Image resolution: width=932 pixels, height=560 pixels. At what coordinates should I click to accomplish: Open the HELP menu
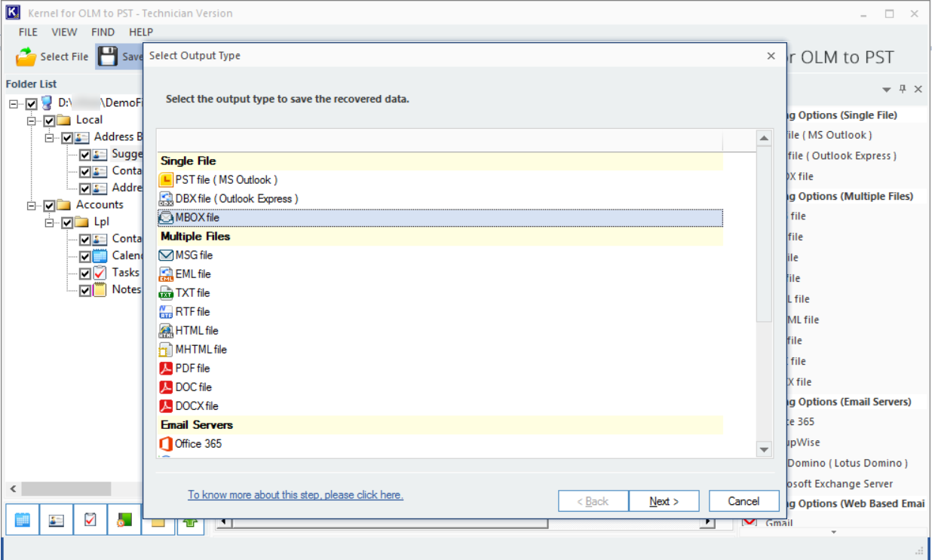pos(141,32)
